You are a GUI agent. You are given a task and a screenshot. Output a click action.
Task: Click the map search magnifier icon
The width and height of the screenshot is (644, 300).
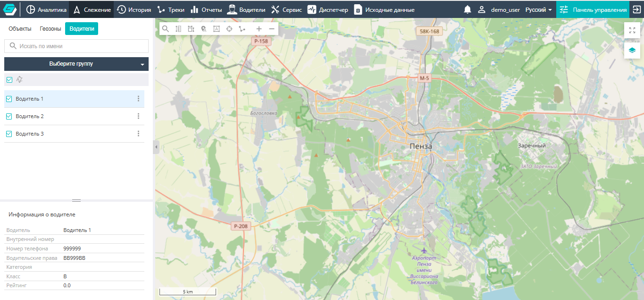pyautogui.click(x=166, y=29)
